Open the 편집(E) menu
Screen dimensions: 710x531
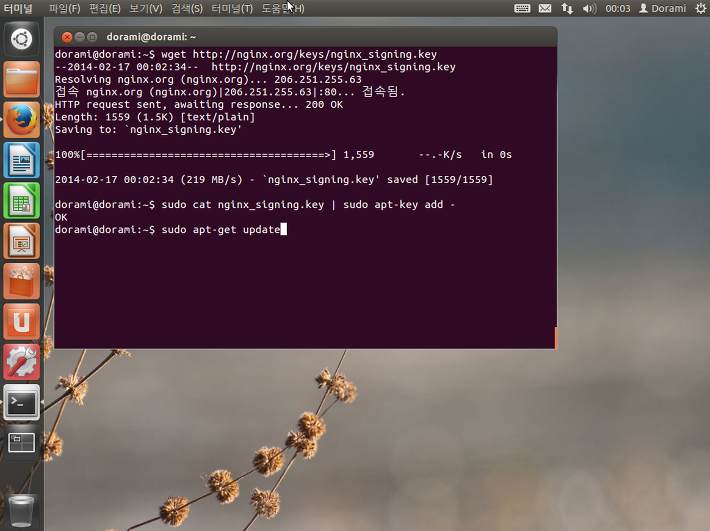click(105, 8)
